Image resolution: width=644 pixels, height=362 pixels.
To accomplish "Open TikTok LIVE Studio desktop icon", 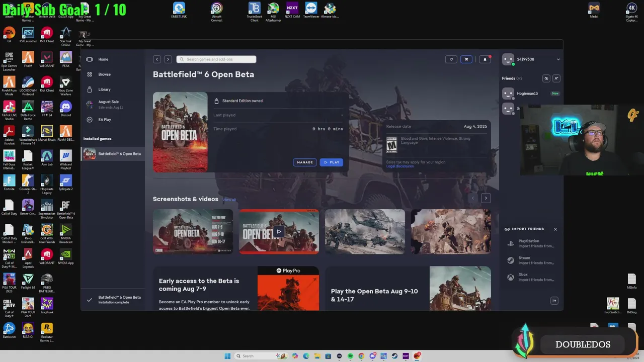I will pyautogui.click(x=9, y=111).
